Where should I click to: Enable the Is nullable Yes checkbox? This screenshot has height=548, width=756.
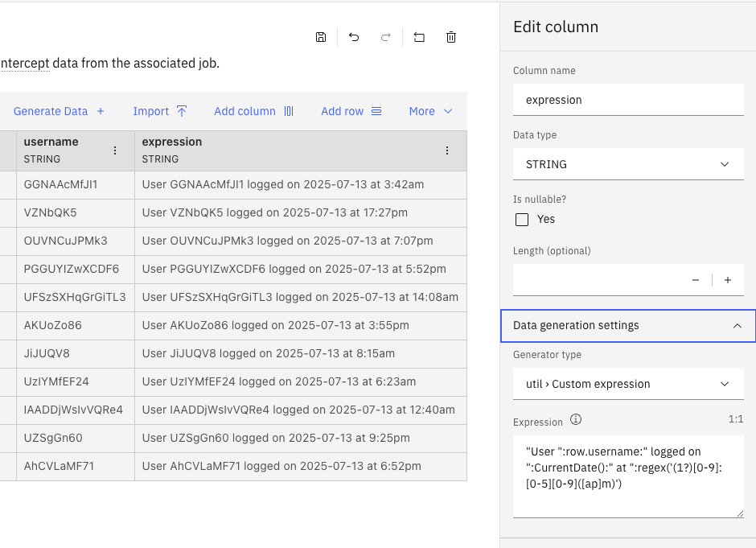522,220
